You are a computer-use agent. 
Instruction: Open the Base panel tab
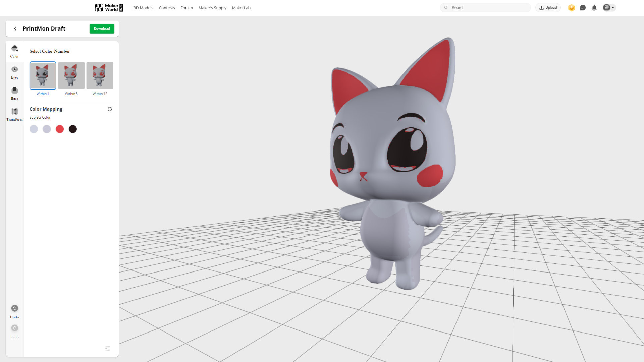click(x=14, y=93)
